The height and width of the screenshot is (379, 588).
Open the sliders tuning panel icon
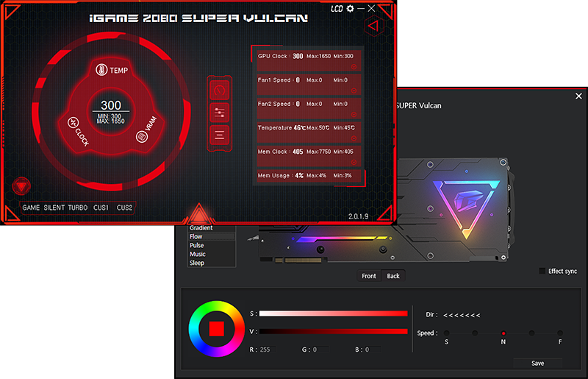219,113
